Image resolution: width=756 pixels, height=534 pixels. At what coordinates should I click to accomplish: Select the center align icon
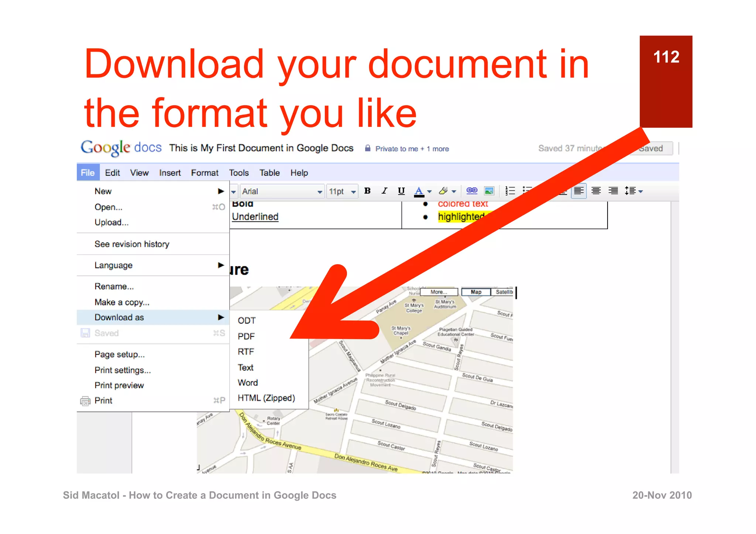[596, 191]
